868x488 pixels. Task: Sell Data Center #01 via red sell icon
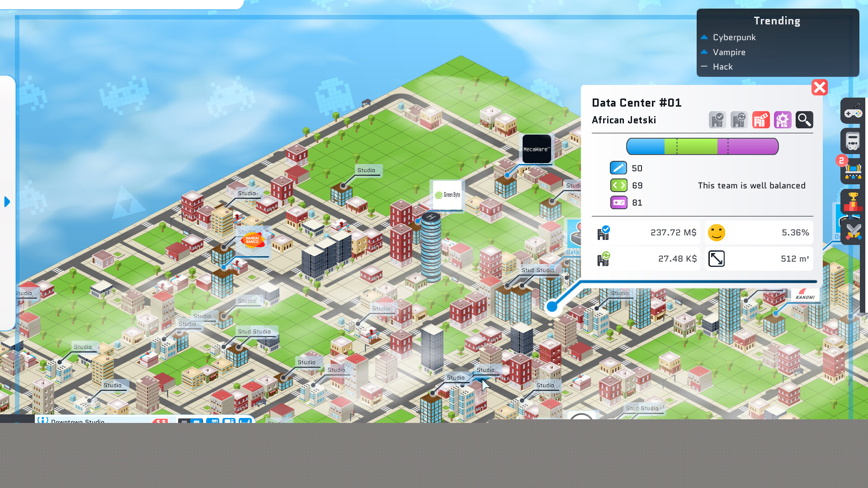tap(761, 119)
